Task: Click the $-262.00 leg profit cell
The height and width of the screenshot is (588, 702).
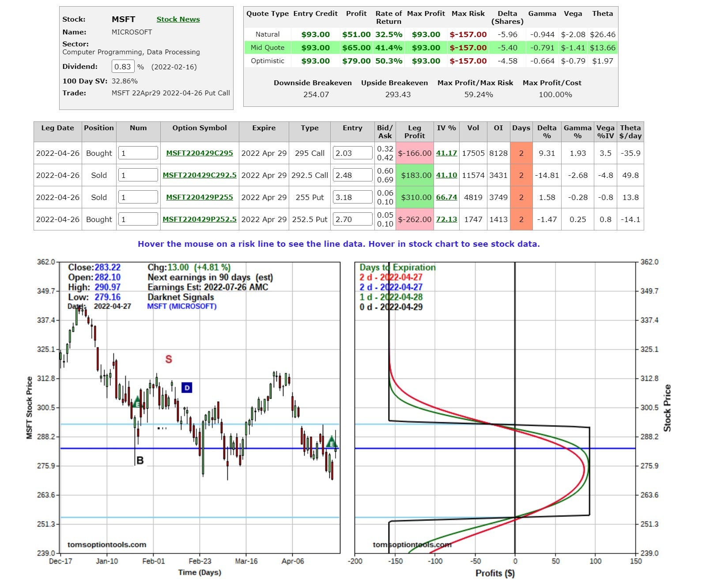Action: coord(415,219)
